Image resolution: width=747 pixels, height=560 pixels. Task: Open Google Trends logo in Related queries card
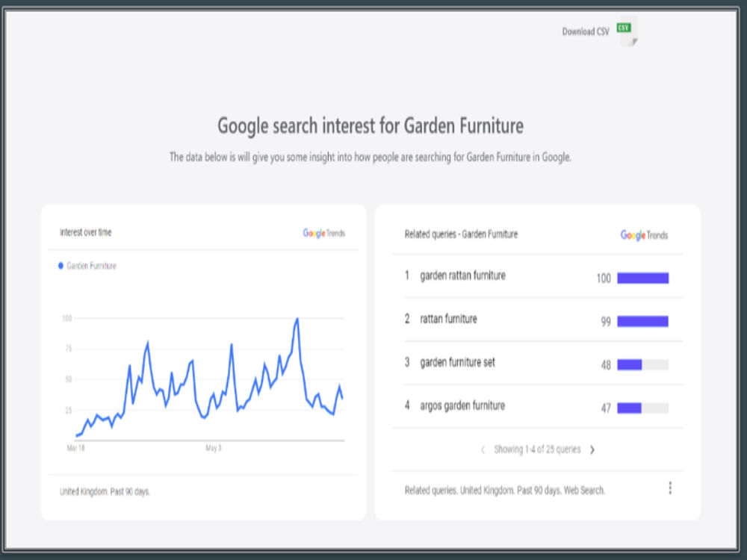coord(644,234)
